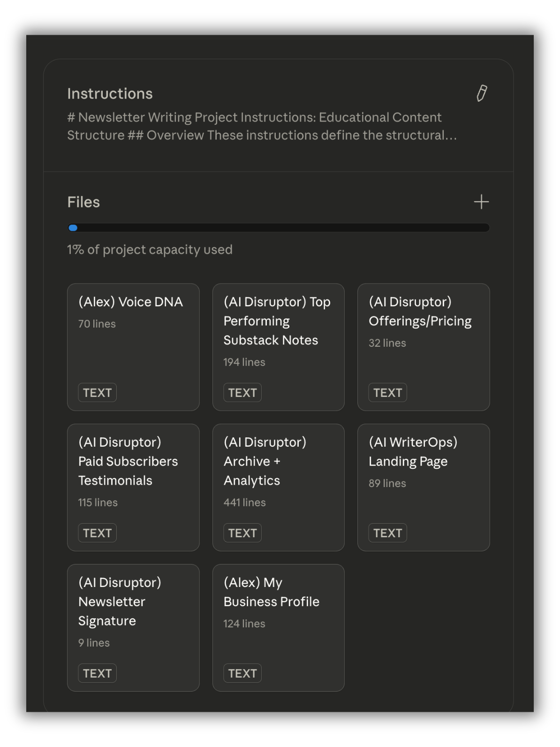The width and height of the screenshot is (560, 747).
Task: Click the pencil edit instructions icon
Action: tap(482, 93)
